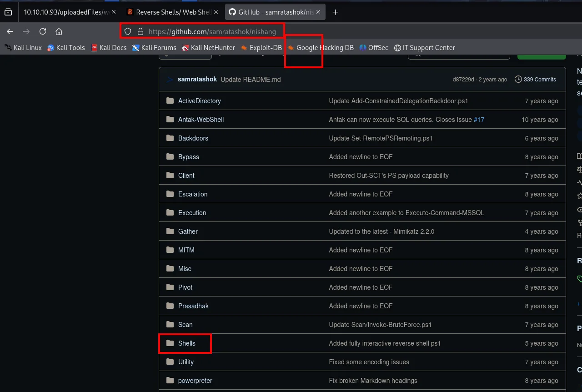Click the Backdoors folder icon
This screenshot has height=392, width=582.
coord(170,138)
